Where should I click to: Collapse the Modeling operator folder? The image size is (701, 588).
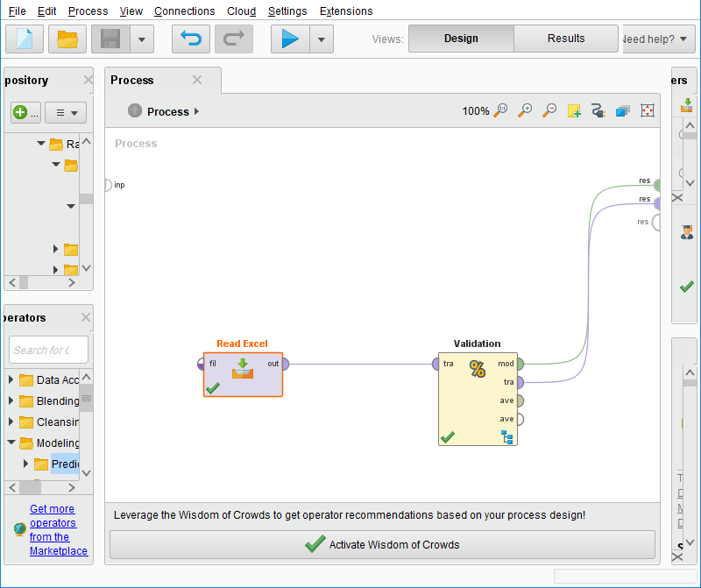11,443
